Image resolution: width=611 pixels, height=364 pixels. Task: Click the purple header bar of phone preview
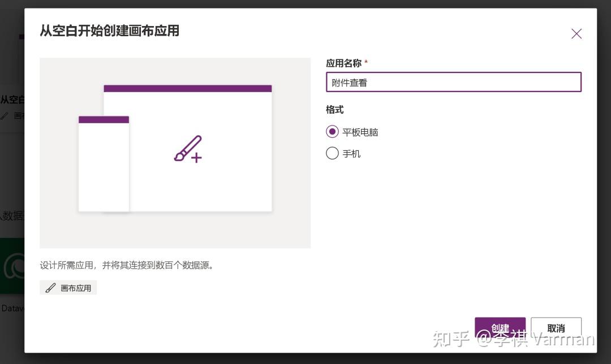[x=104, y=119]
